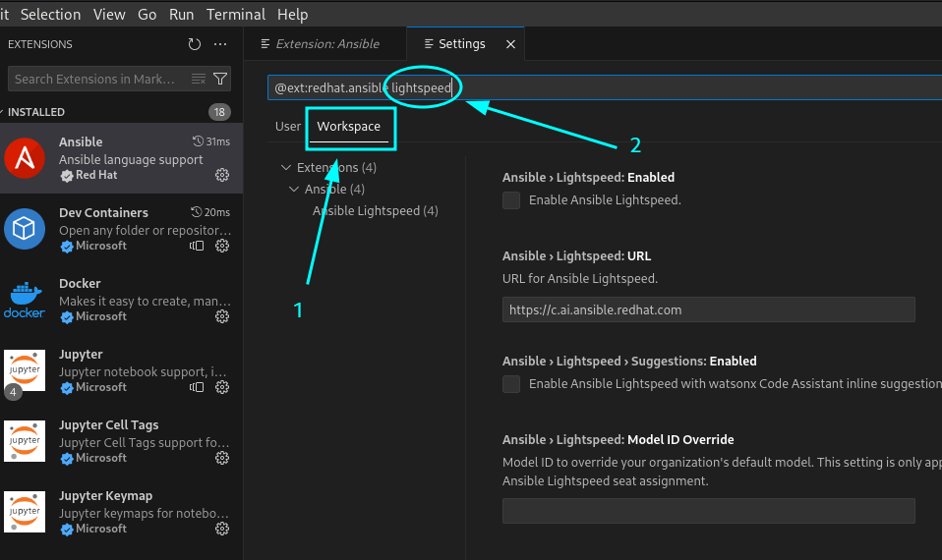Select the Jupyter extension logo
Screen dimensions: 942x560
coord(25,370)
